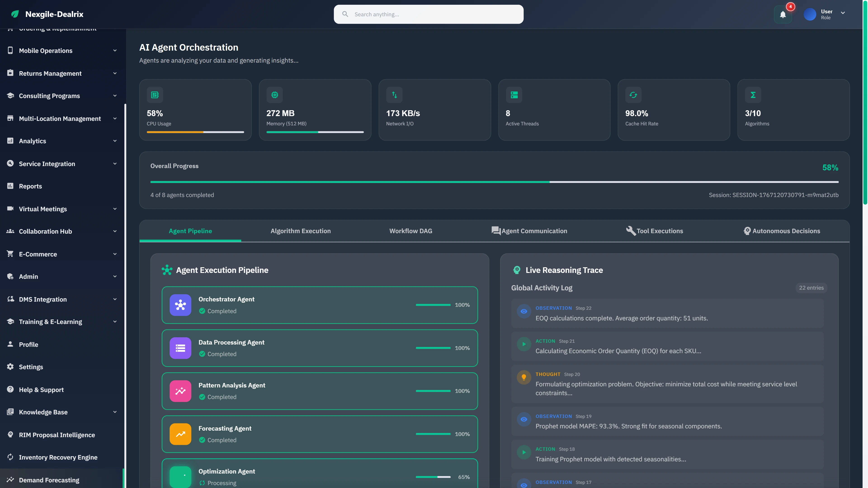Click the Pattern Analysis Agent icon

point(180,391)
